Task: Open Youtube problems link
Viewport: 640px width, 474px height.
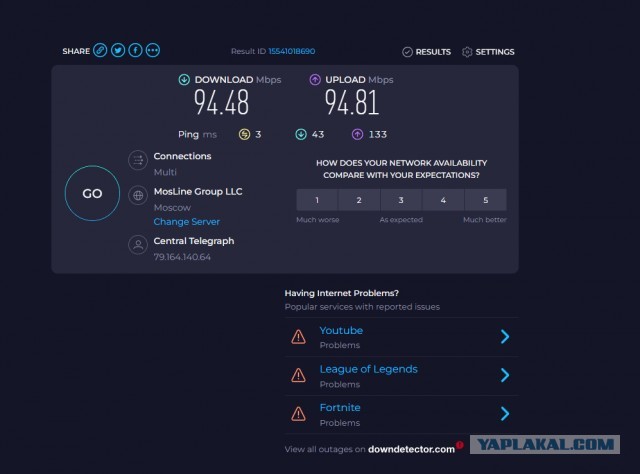Action: click(341, 330)
